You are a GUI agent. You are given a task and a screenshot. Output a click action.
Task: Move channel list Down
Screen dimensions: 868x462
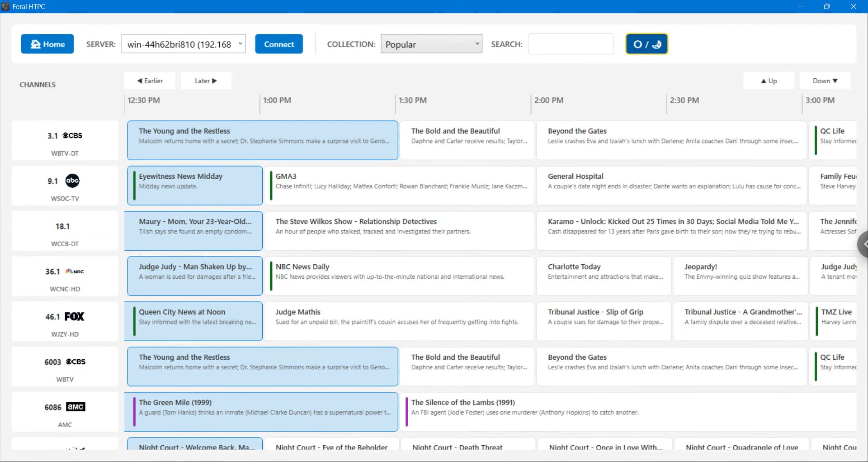coord(825,81)
